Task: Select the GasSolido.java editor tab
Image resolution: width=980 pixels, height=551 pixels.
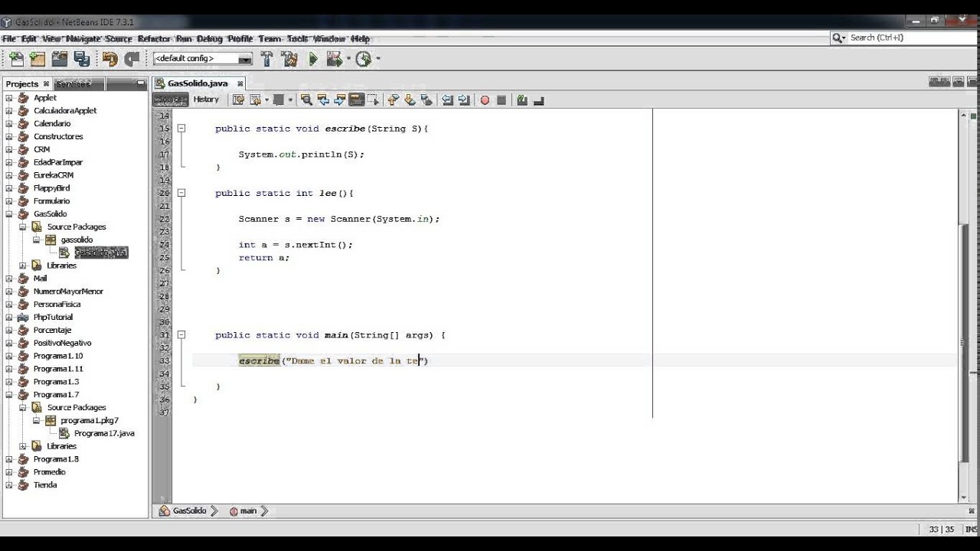Action: click(x=198, y=83)
